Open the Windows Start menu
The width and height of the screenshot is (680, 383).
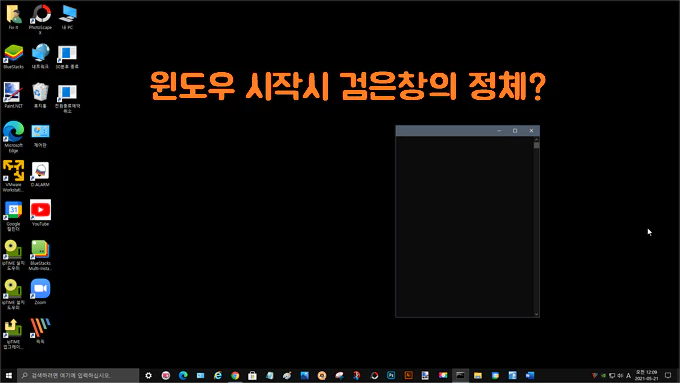tap(9, 375)
